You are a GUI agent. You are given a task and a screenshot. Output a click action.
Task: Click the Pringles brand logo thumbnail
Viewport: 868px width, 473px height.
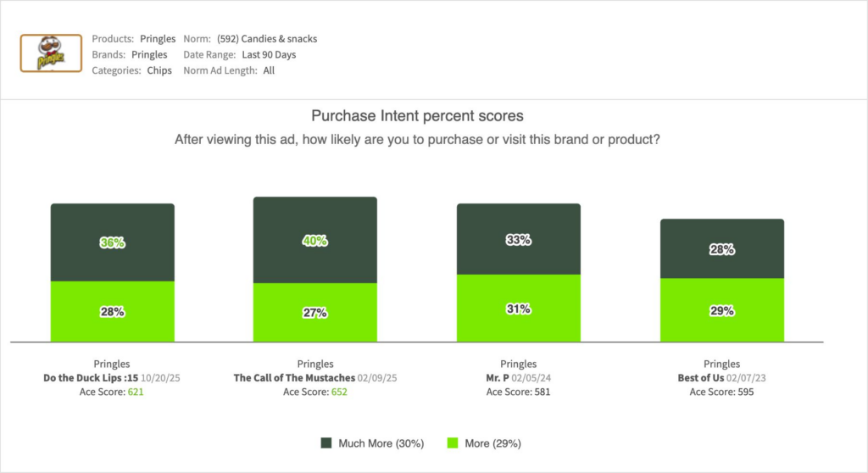[51, 54]
